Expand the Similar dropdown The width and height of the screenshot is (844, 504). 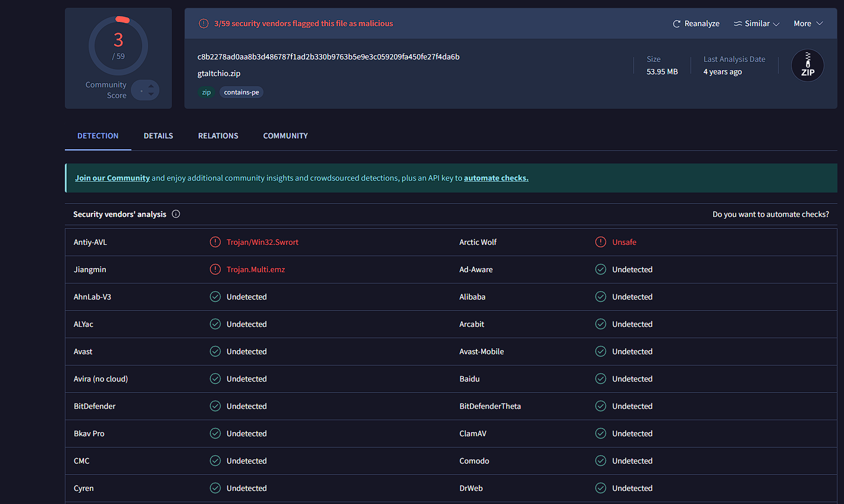757,24
